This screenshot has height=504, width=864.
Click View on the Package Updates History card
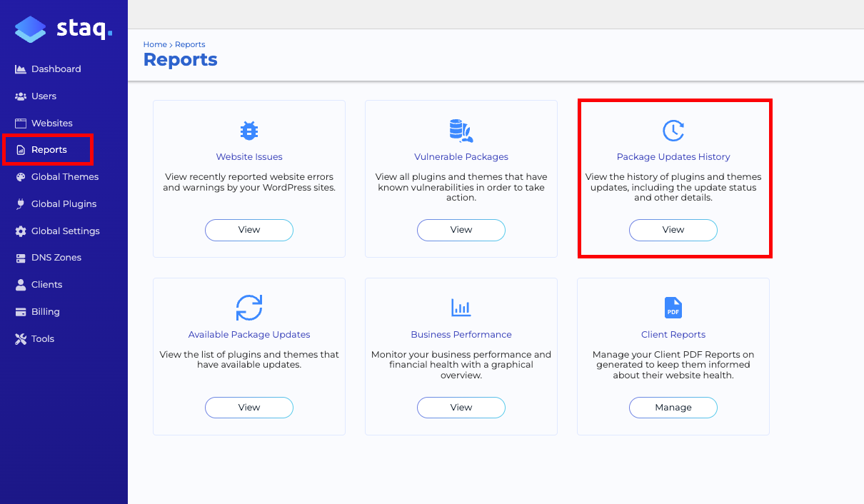(x=673, y=230)
